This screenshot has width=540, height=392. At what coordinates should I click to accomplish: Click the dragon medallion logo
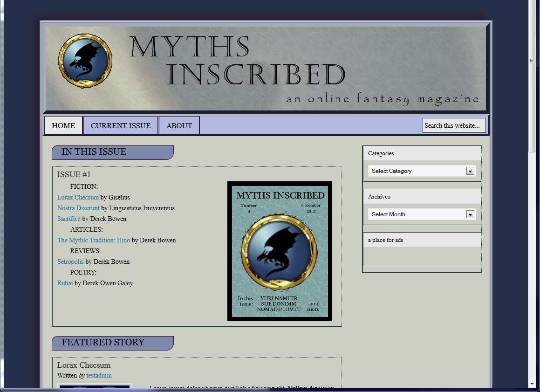click(x=85, y=60)
